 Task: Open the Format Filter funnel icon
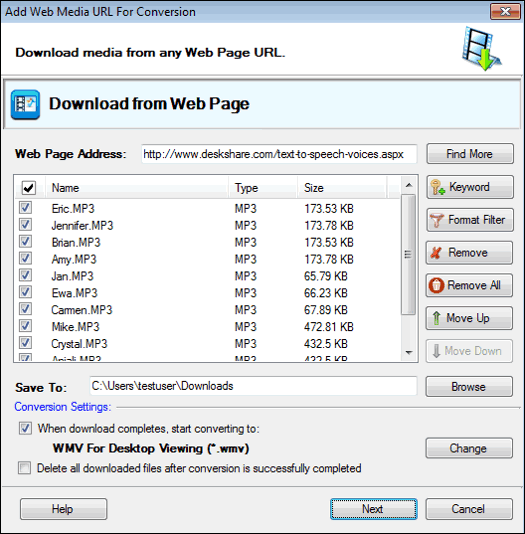coord(437,220)
